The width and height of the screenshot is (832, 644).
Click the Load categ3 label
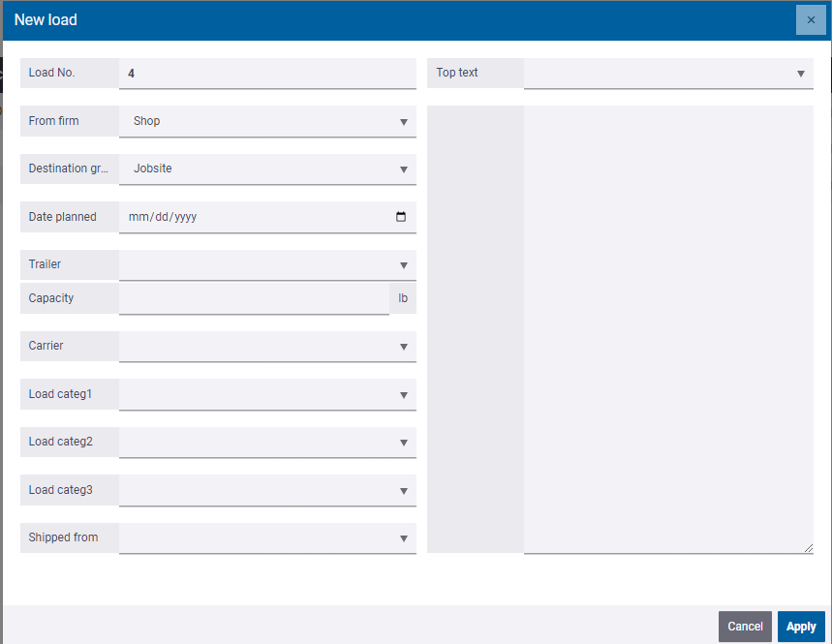[60, 490]
